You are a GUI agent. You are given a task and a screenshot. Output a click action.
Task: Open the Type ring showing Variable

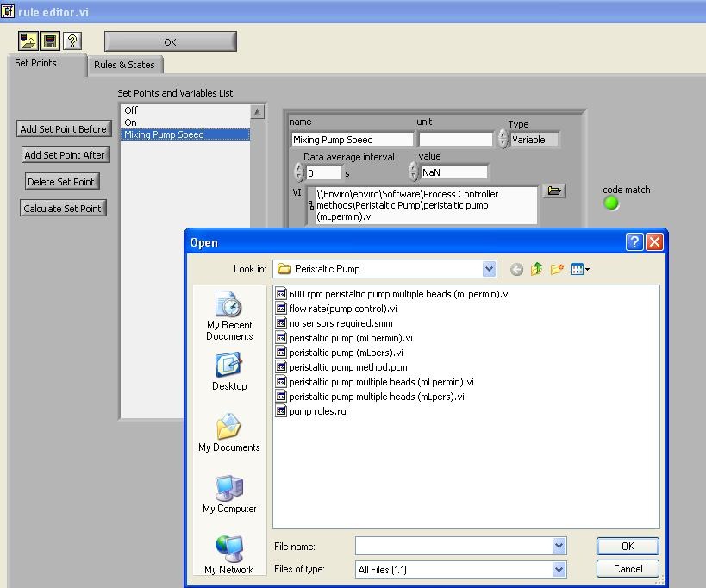click(534, 140)
